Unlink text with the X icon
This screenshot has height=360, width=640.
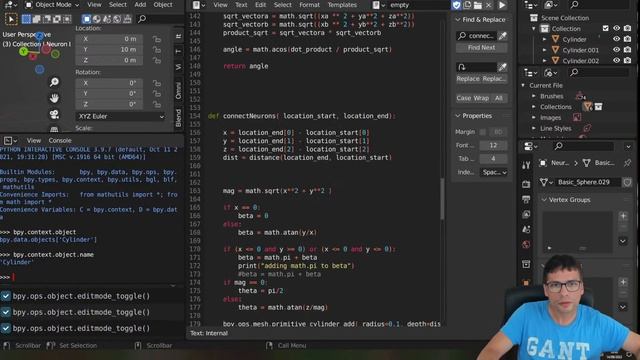[488, 5]
